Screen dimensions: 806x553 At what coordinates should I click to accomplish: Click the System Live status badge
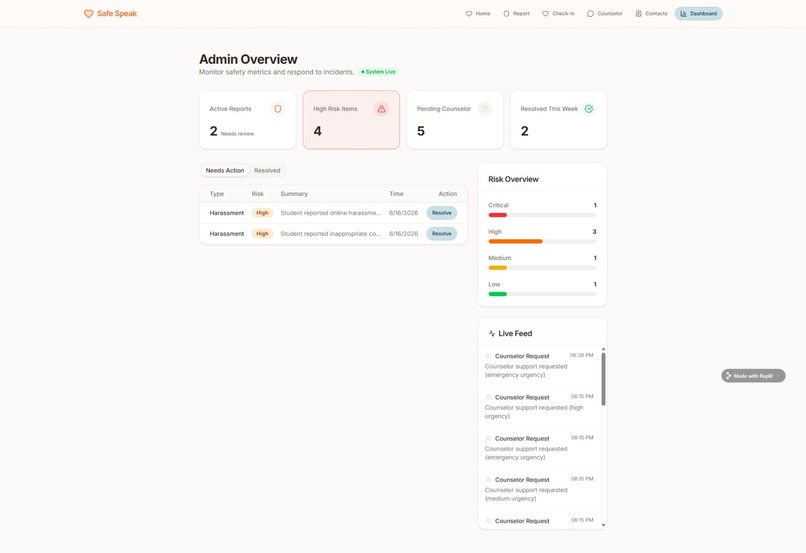click(x=378, y=72)
